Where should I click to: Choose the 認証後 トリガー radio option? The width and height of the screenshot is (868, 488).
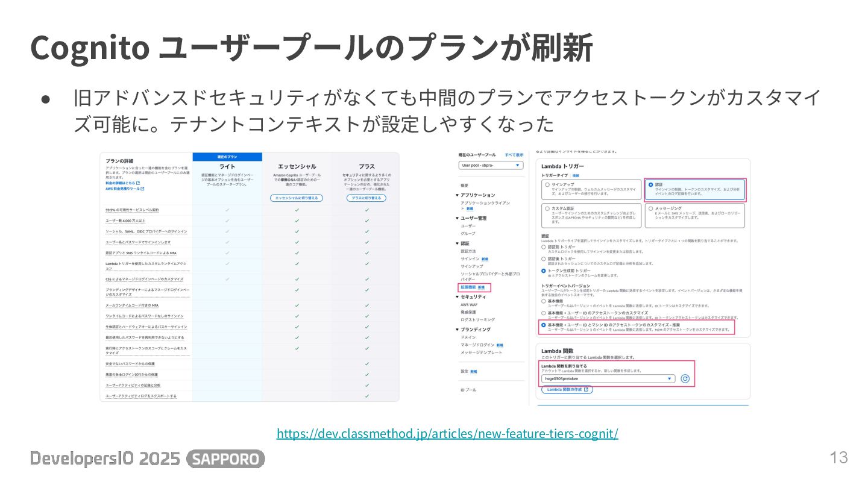(x=544, y=258)
